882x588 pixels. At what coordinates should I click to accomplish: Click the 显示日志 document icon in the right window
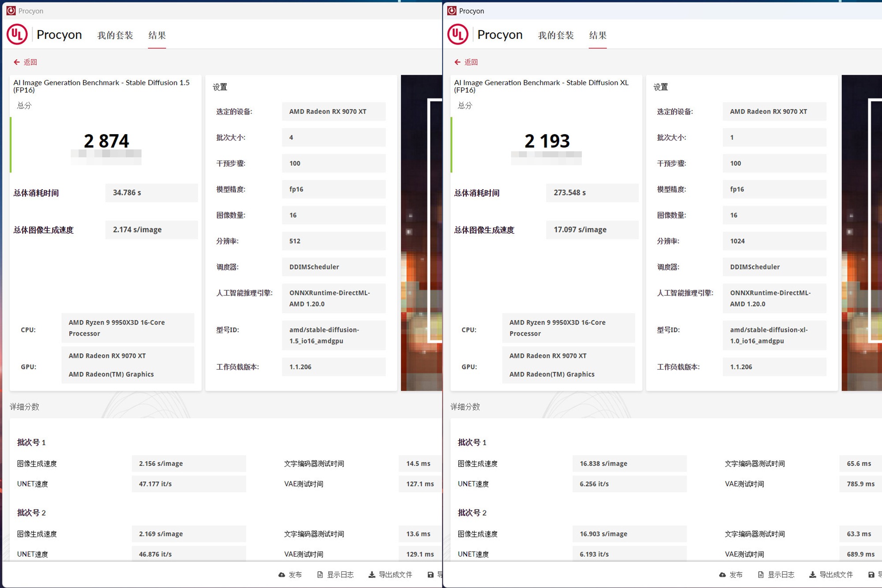[x=761, y=575]
